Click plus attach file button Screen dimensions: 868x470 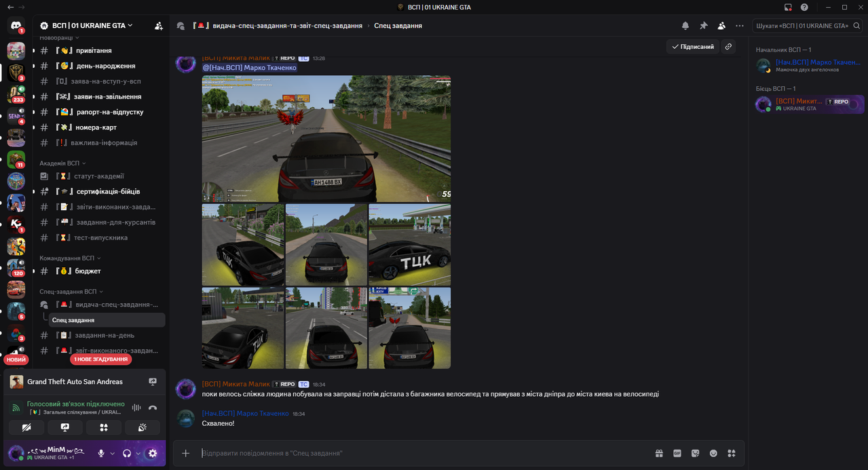pyautogui.click(x=185, y=453)
